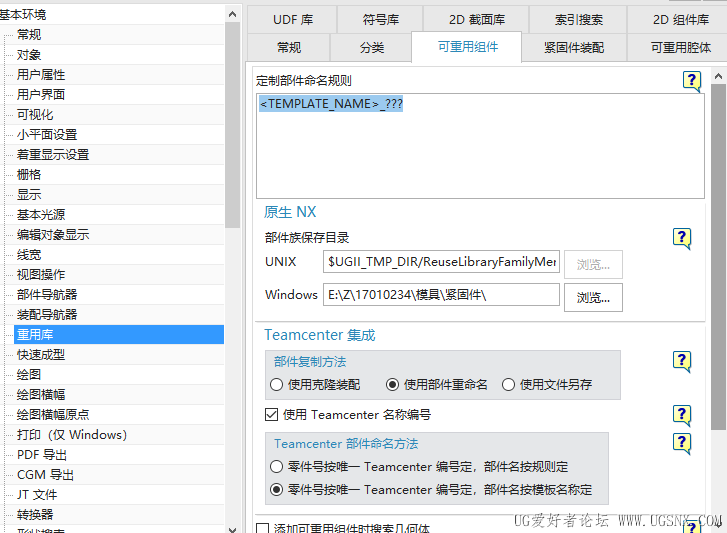Screen dimensions: 727x533
Task: Select 使用部件重命名 radio option
Action: 392,385
